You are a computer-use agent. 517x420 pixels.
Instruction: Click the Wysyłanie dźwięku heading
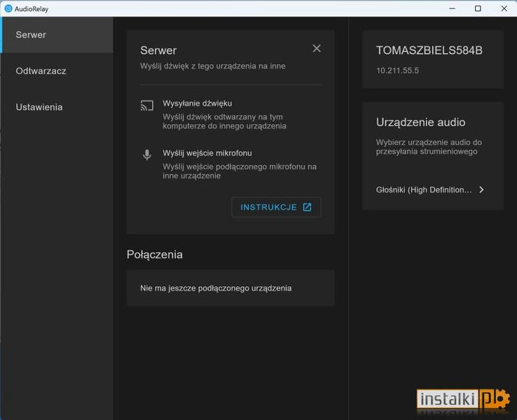[197, 104]
